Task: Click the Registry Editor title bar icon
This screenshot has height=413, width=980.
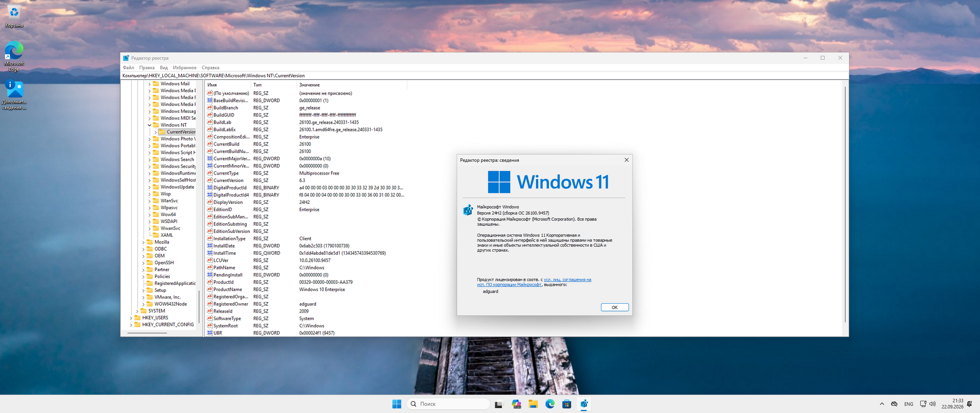Action: (126, 58)
